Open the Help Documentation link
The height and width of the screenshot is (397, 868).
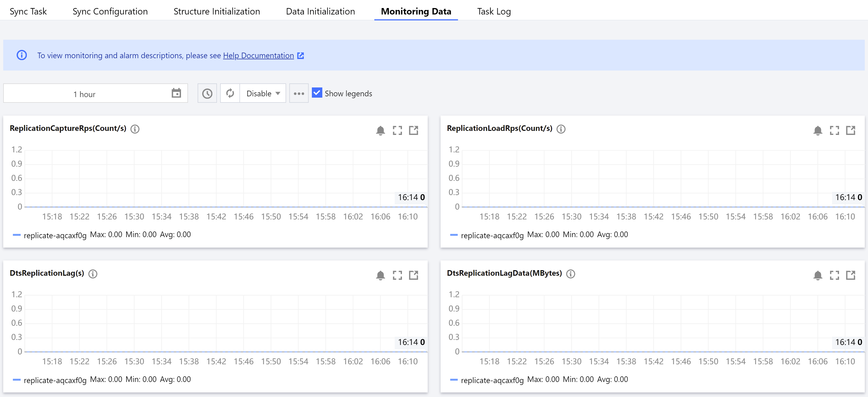click(258, 56)
